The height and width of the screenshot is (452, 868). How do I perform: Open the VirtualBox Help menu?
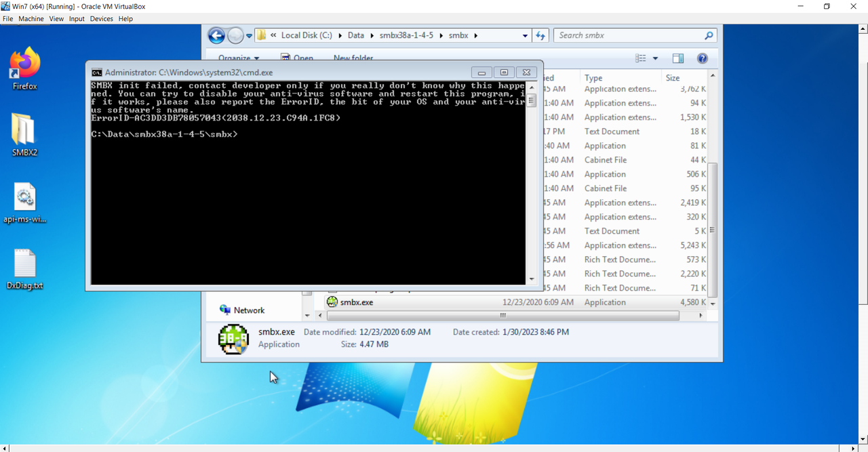(125, 19)
